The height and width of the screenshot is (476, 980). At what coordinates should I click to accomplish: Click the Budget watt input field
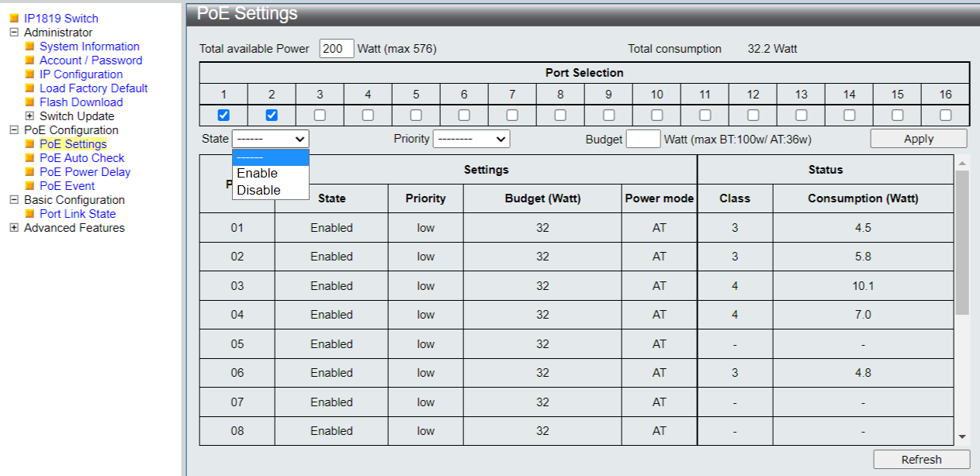pyautogui.click(x=642, y=139)
